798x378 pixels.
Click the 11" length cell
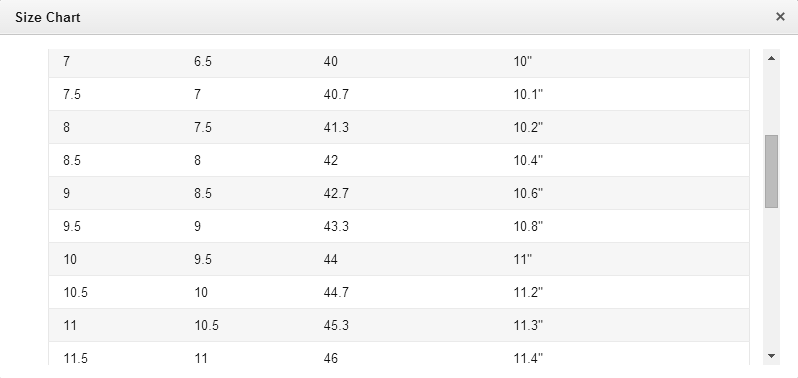click(523, 259)
